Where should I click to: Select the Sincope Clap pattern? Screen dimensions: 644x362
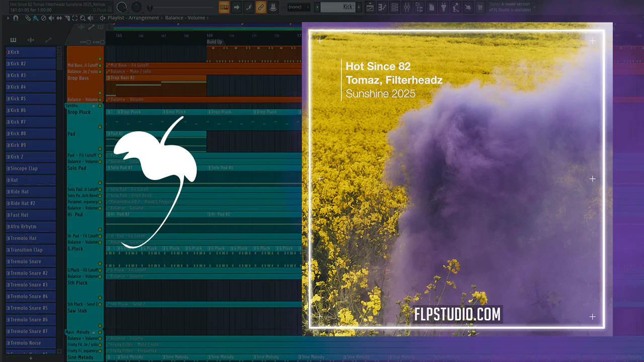point(31,168)
